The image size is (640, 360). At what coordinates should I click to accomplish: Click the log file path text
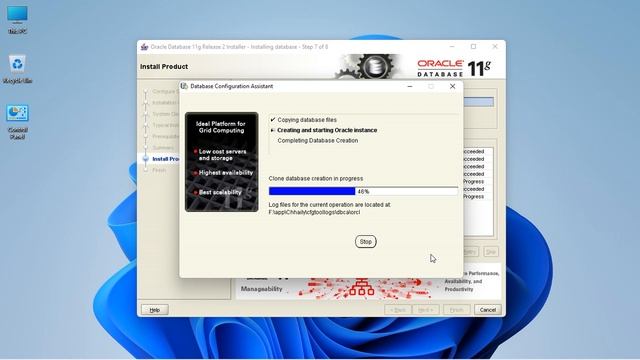314,212
